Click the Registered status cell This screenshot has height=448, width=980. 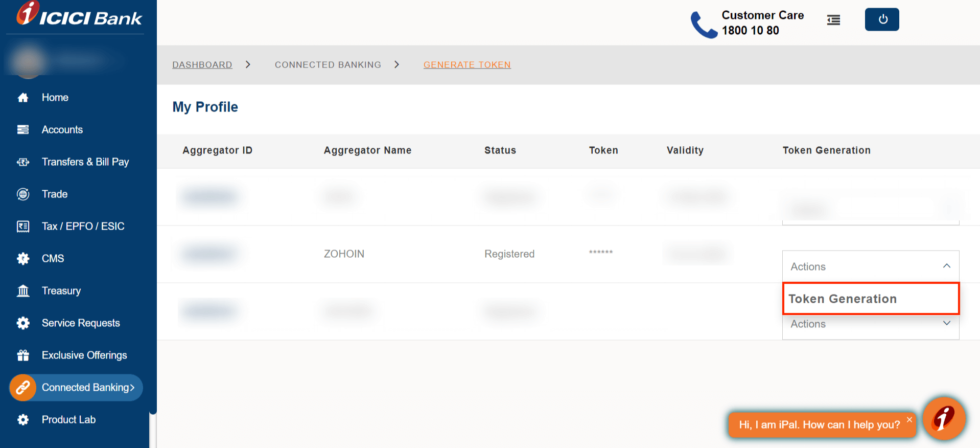coord(509,254)
